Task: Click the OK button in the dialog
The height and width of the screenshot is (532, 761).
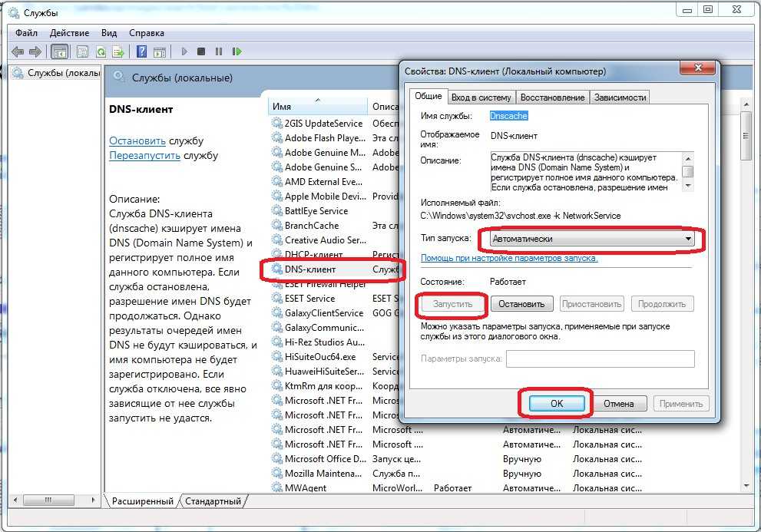Action: point(557,403)
